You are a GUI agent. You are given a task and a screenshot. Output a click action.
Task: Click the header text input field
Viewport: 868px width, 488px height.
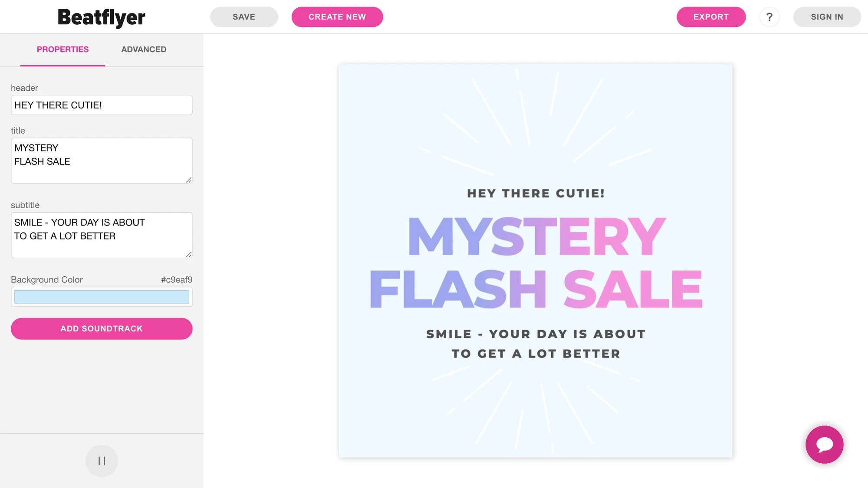tap(102, 105)
